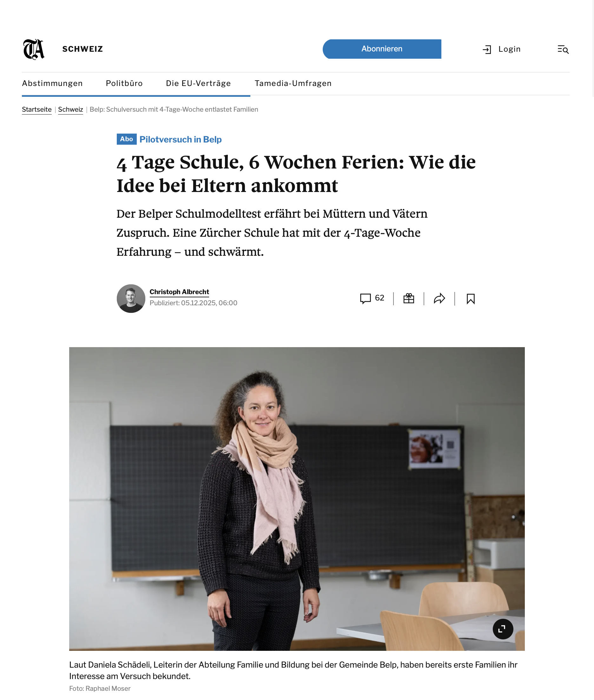Open the Tamedia-Umfragen tab
This screenshot has width=594, height=700.
point(293,83)
